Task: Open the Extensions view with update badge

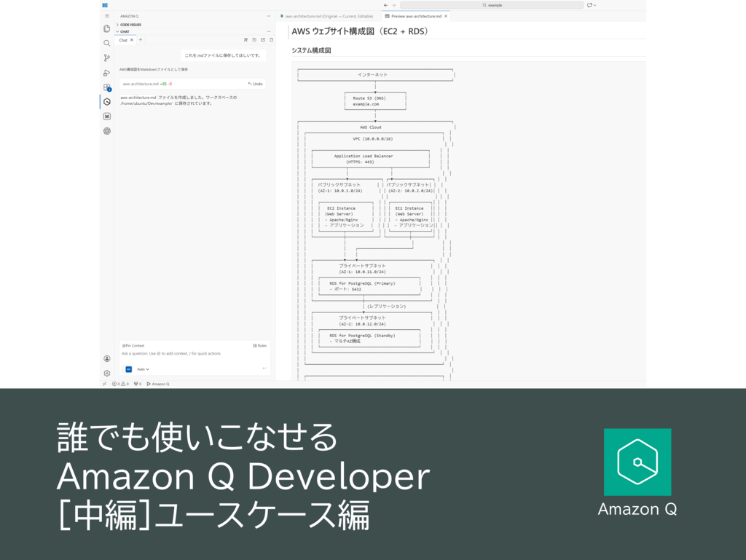Action: (107, 87)
